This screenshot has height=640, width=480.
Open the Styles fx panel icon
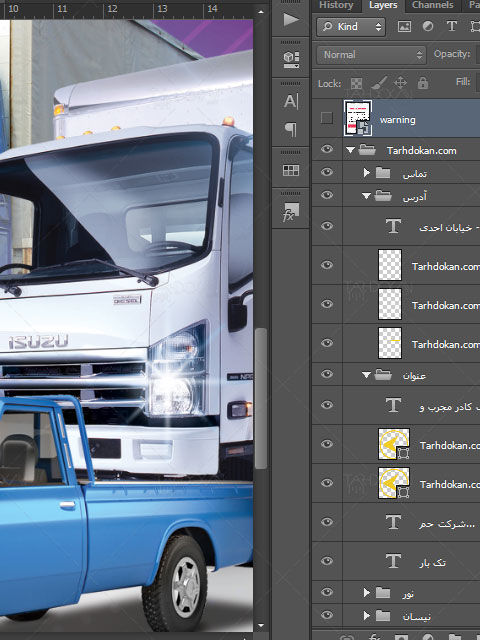click(291, 212)
